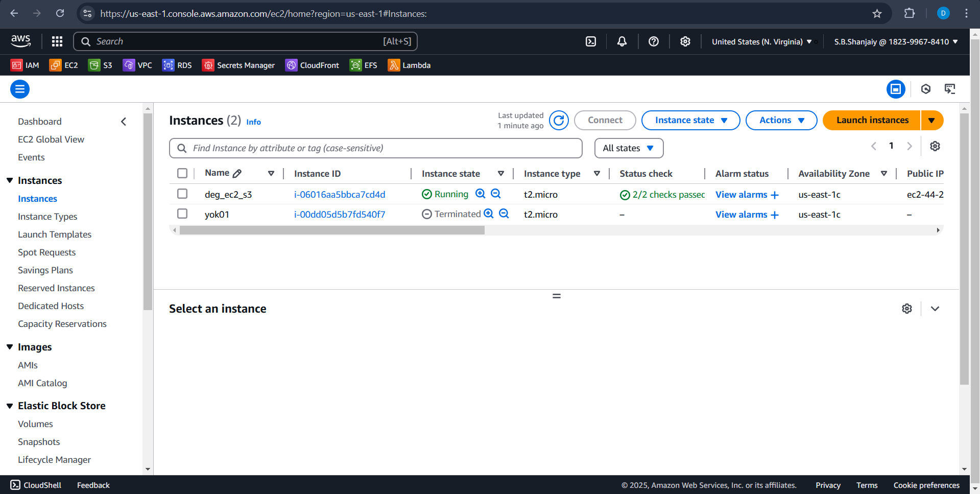Toggle the blue hamburger navigation menu
The image size is (980, 494).
[x=20, y=89]
